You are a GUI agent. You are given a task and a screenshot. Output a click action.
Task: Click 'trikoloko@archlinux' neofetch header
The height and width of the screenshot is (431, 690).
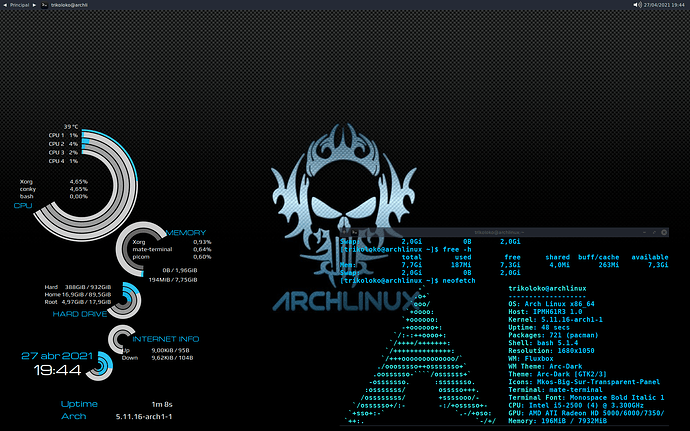point(547,288)
